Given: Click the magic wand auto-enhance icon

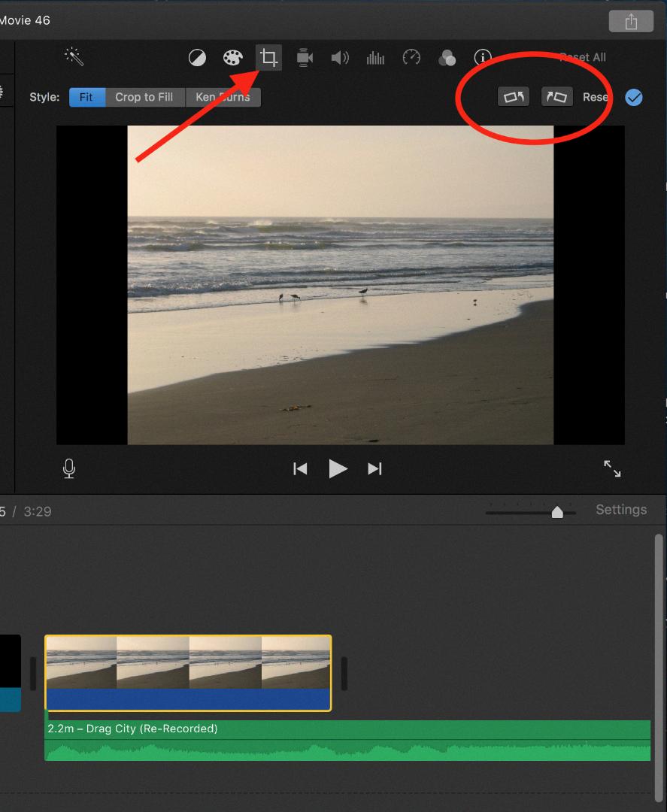Looking at the screenshot, I should pos(74,57).
